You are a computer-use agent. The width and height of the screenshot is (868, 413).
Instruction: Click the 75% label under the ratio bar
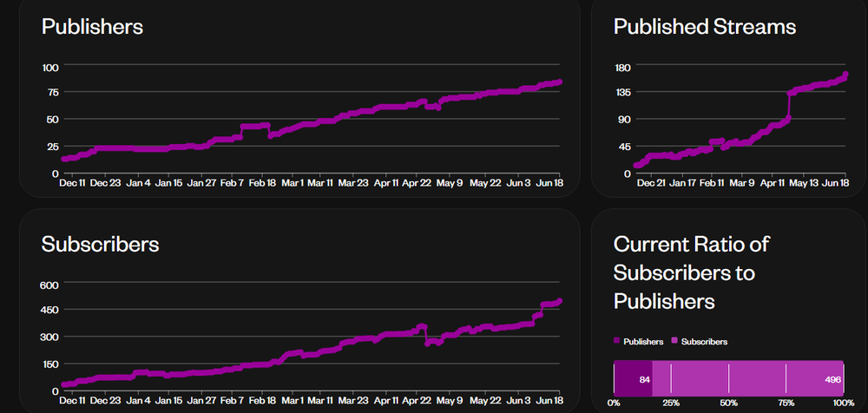coord(786,402)
